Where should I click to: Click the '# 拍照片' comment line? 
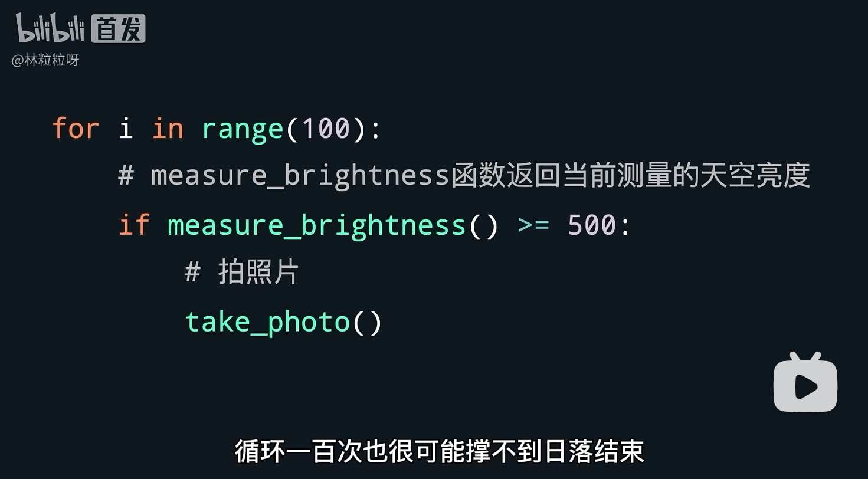(x=242, y=273)
